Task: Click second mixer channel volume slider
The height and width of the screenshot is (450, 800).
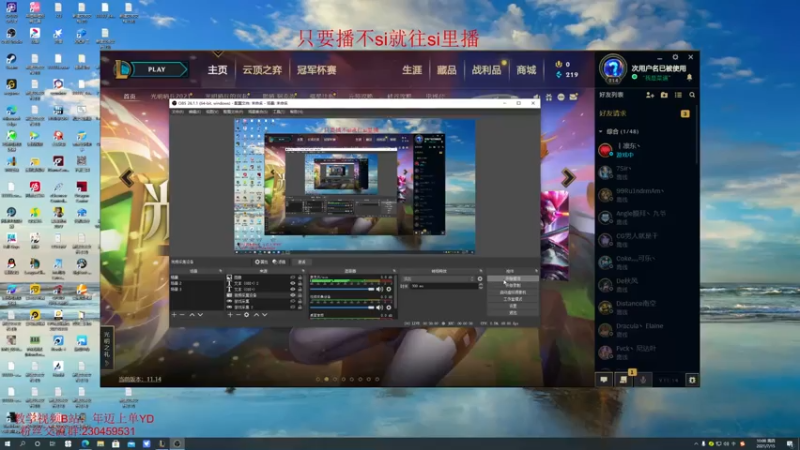Action: (x=342, y=307)
